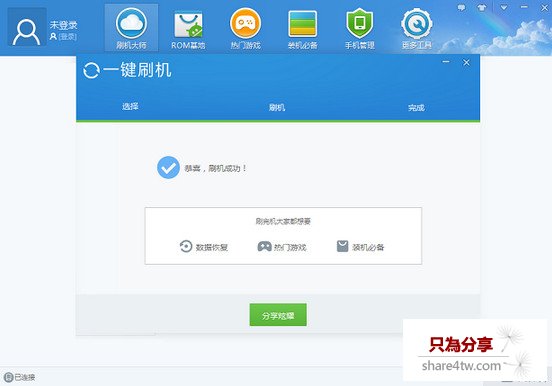Viewport: 552px width, 386px height.
Task: Click the 登录 login link
Action: pos(67,37)
